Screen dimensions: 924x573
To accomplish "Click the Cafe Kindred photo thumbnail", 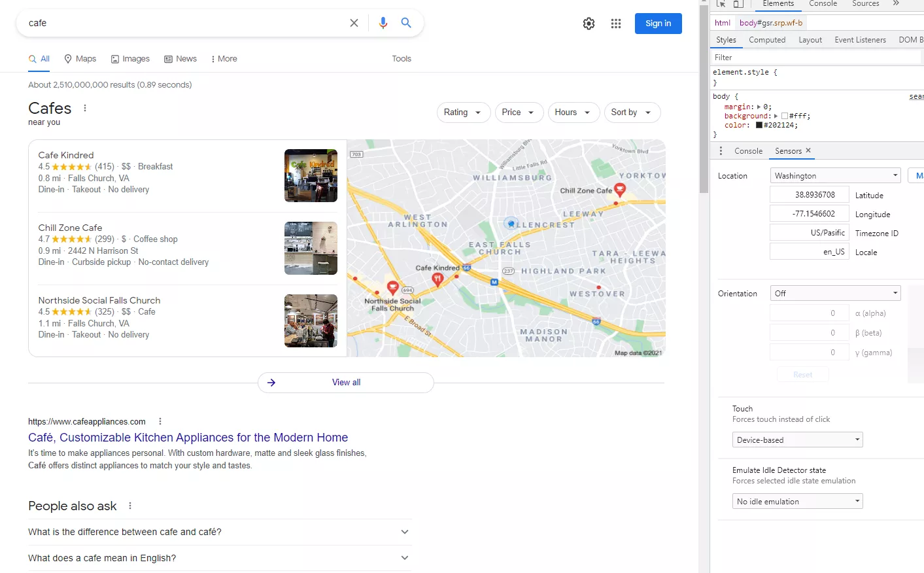I will pos(311,175).
